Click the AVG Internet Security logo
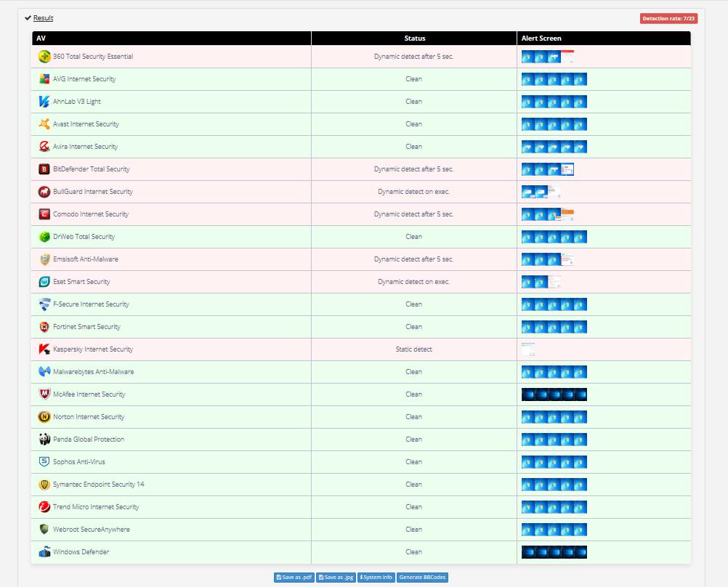Image resolution: width=728 pixels, height=587 pixels. pos(44,79)
